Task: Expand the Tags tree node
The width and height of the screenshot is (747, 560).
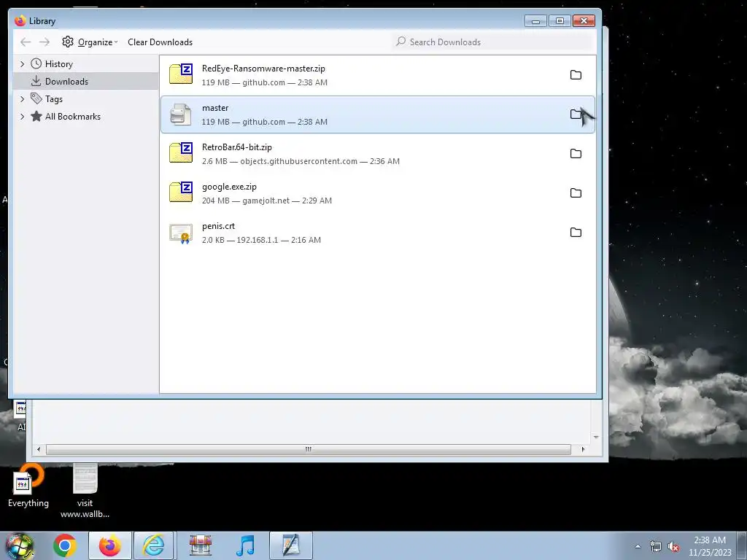Action: coord(22,99)
